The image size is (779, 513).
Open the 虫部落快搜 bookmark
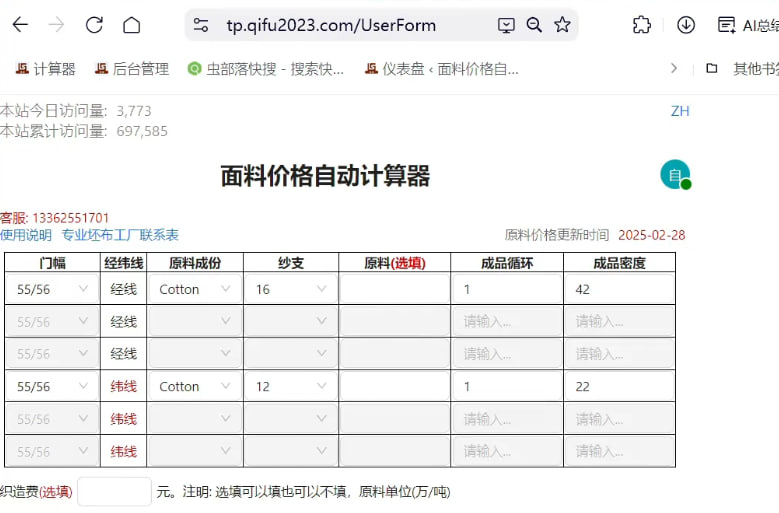(x=266, y=69)
